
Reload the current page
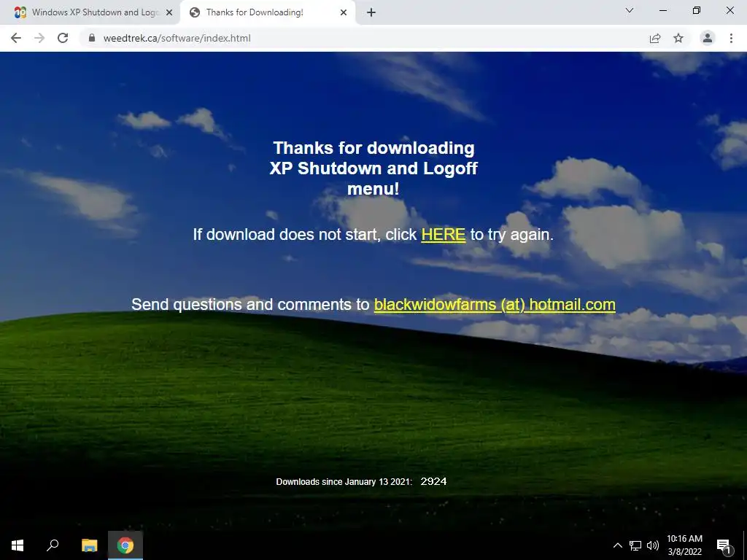click(x=63, y=38)
